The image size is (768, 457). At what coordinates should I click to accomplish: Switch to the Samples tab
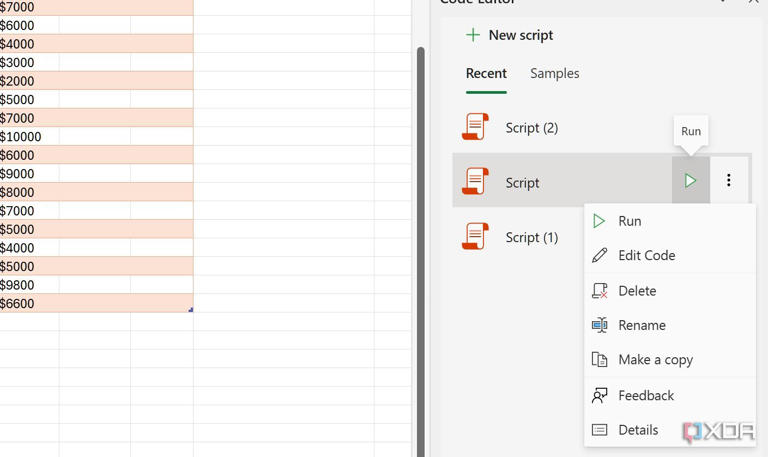pyautogui.click(x=554, y=73)
